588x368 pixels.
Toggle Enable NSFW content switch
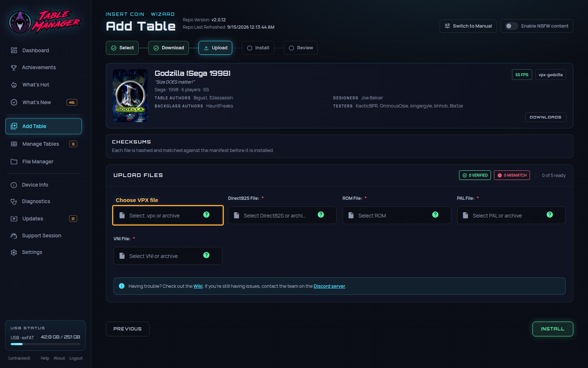[x=511, y=26]
